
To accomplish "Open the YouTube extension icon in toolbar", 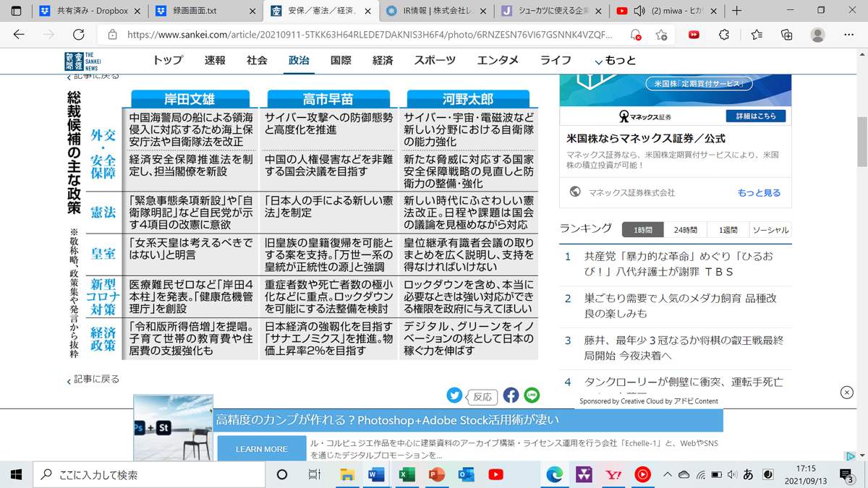I will [694, 34].
